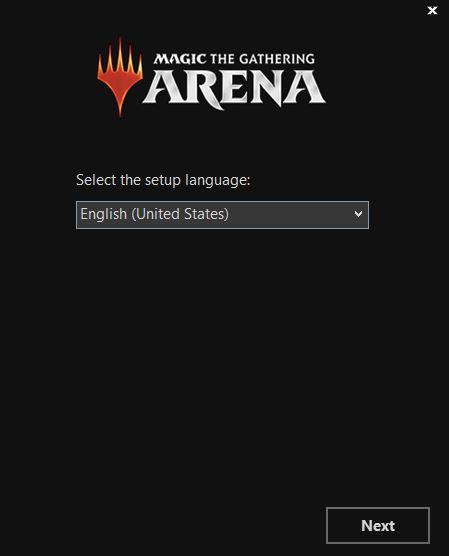Expand the setup language chevron arrow
Viewport: 449px width, 556px height.
pos(358,214)
